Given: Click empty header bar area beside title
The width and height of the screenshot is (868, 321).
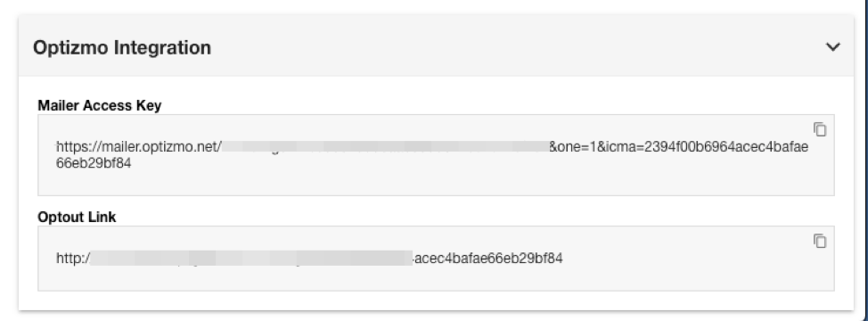Looking at the screenshot, I should pyautogui.click(x=515, y=47).
